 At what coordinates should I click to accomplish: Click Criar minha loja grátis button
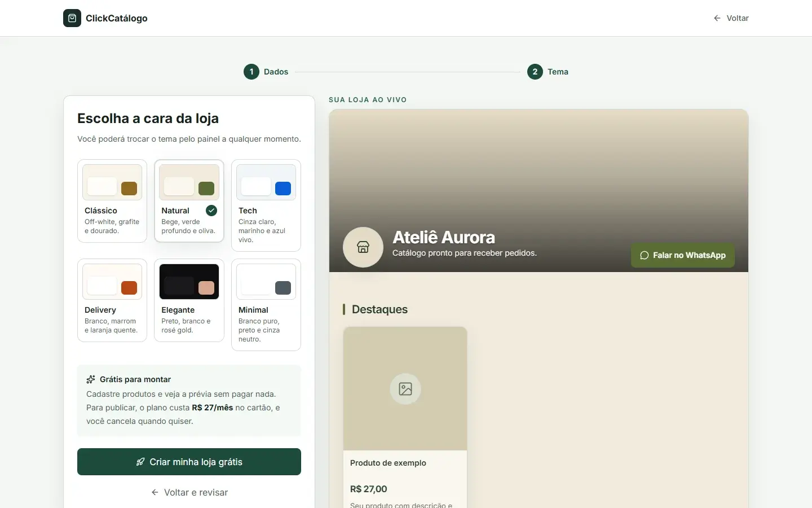[189, 462]
